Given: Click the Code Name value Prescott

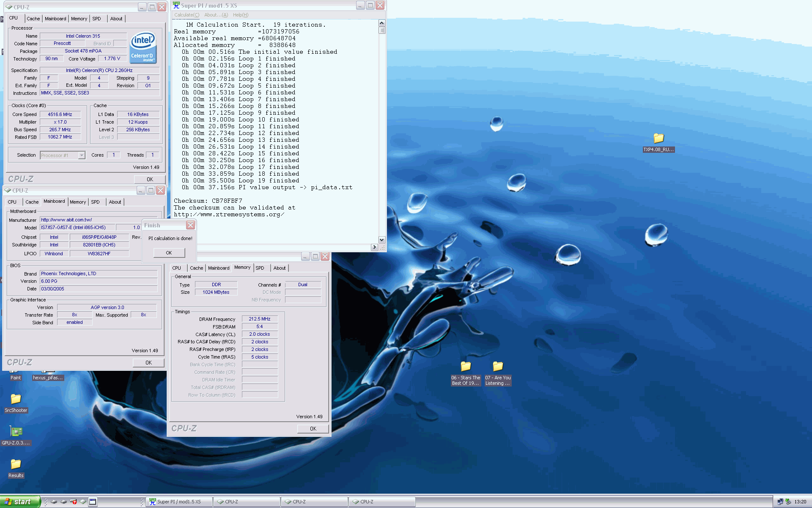Looking at the screenshot, I should pyautogui.click(x=62, y=43).
